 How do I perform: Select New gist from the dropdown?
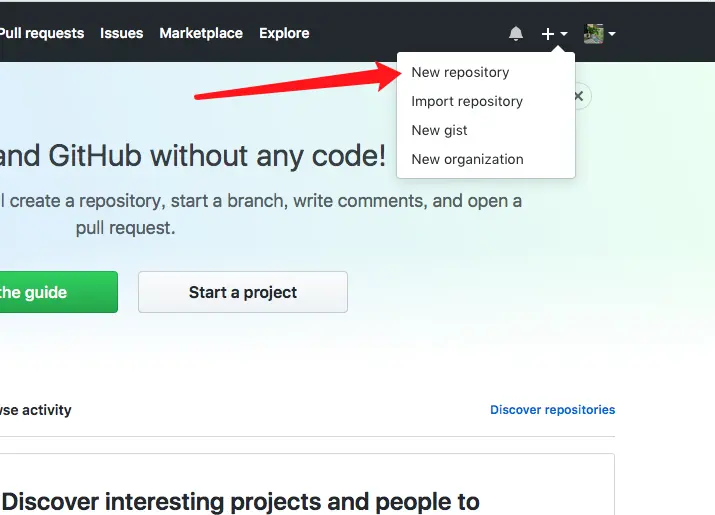click(x=486, y=130)
